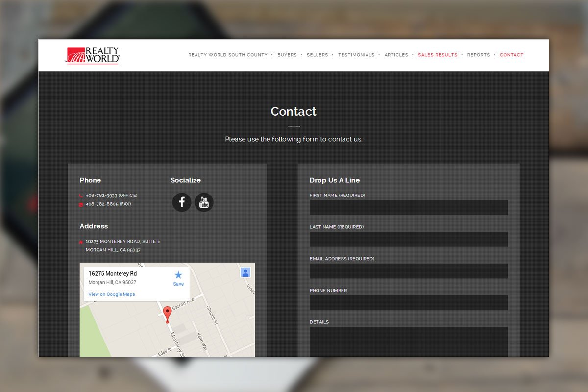Click the red home icon by address

[x=81, y=242]
